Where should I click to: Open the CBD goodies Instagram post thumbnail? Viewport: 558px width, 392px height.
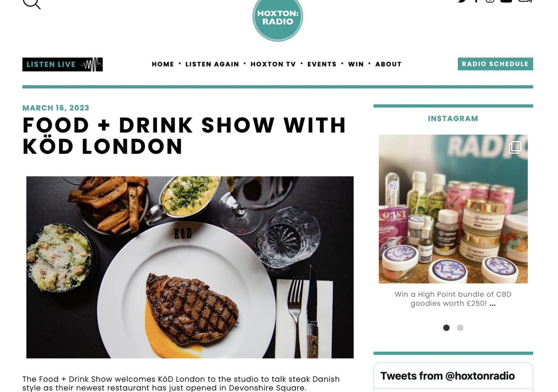(453, 209)
